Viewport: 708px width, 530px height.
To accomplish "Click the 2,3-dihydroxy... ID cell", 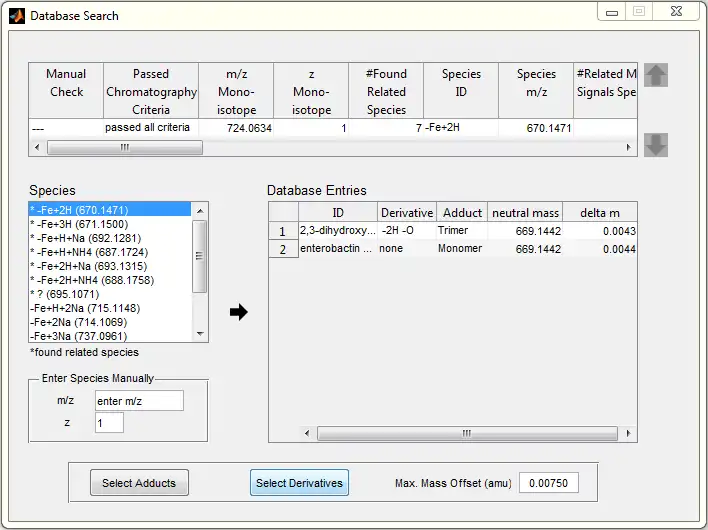I will (x=338, y=230).
